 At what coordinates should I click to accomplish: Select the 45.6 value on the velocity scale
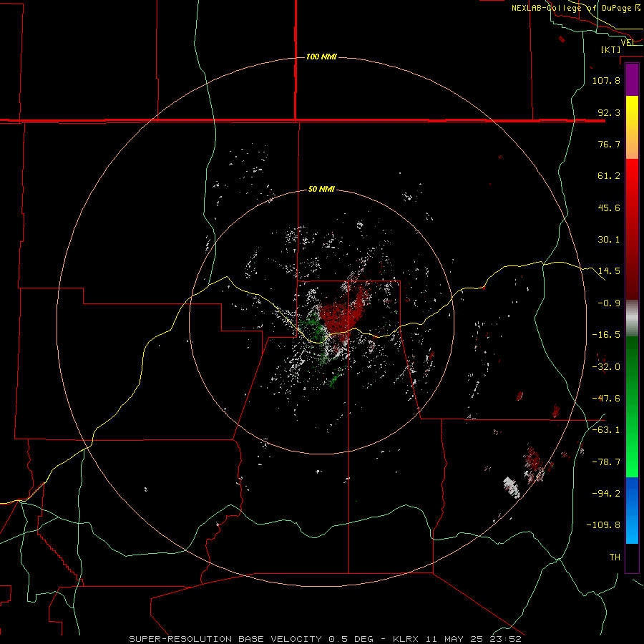click(x=609, y=208)
